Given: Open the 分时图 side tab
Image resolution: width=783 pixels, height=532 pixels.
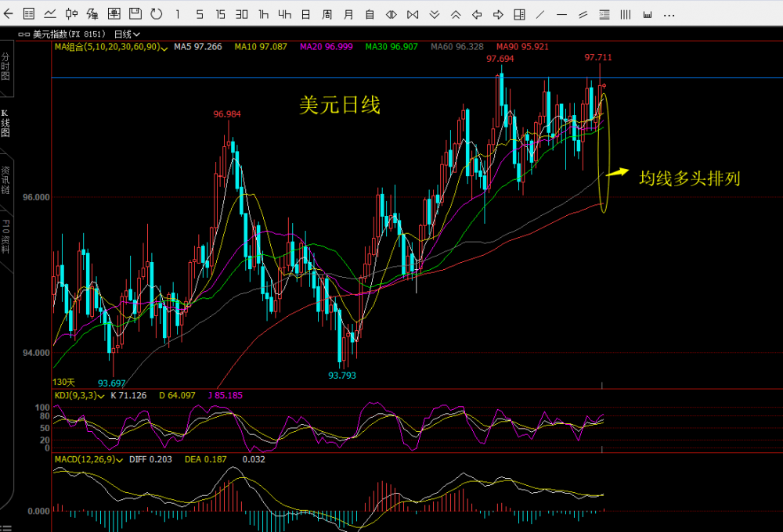Looking at the screenshot, I should pos(5,66).
